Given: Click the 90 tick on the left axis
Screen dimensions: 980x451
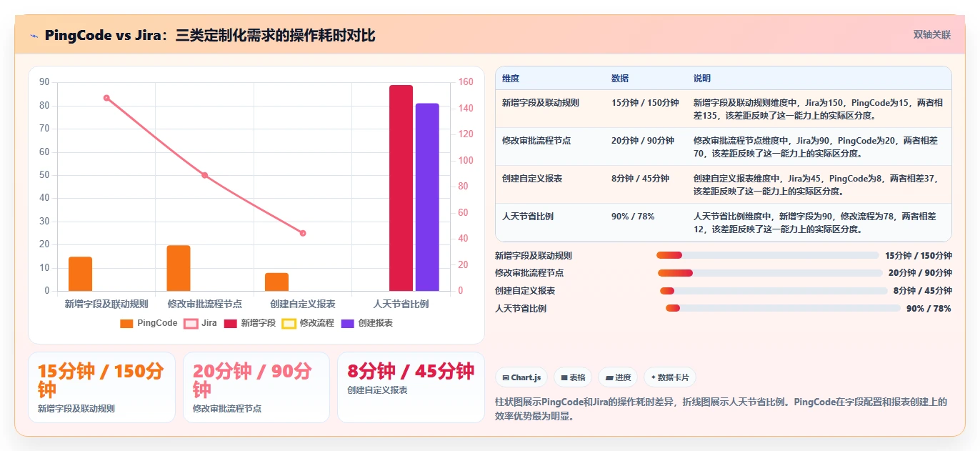Looking at the screenshot, I should [x=44, y=82].
